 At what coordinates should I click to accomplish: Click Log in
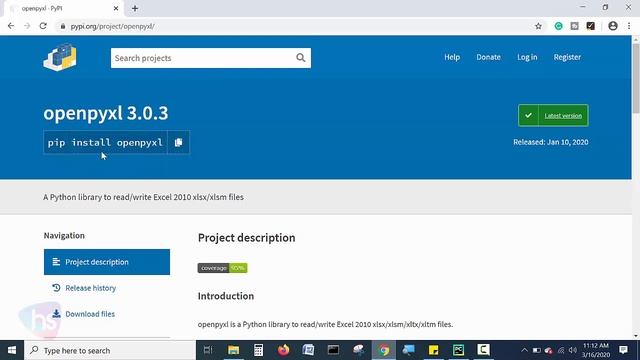[527, 57]
